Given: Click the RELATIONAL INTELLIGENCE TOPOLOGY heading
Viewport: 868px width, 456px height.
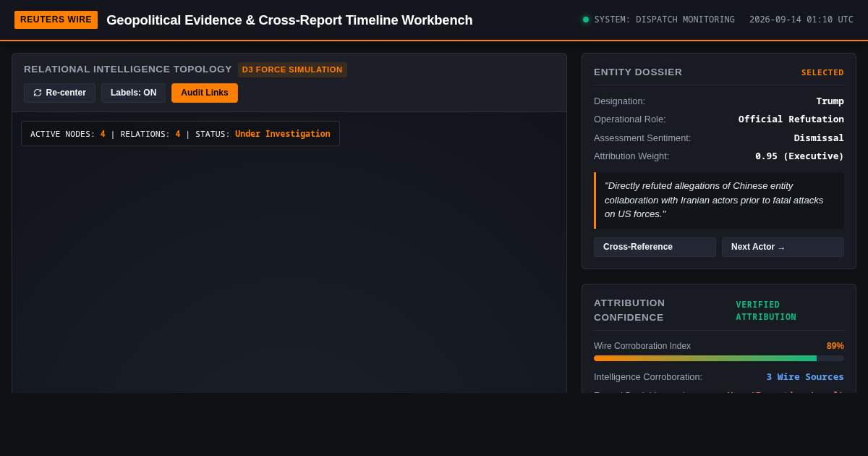Looking at the screenshot, I should [x=128, y=69].
